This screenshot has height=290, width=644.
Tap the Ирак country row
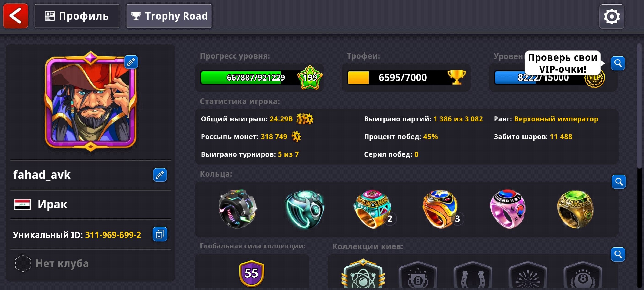tap(90, 204)
